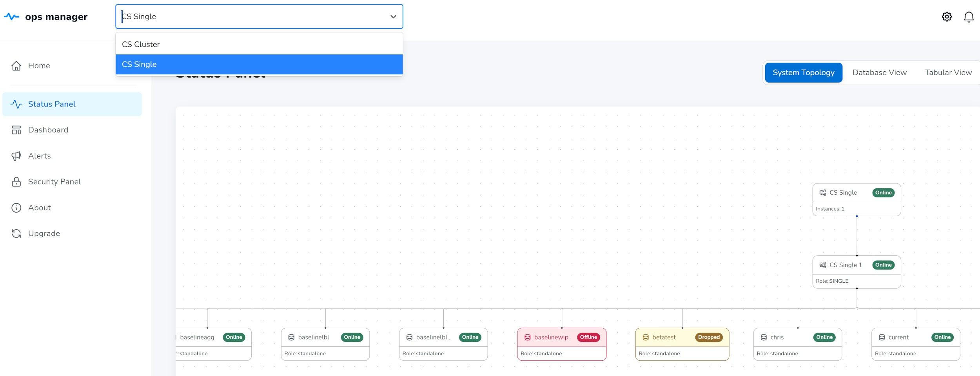This screenshot has height=376, width=980.
Task: Click the Online badge on CS Single 1
Action: point(883,265)
